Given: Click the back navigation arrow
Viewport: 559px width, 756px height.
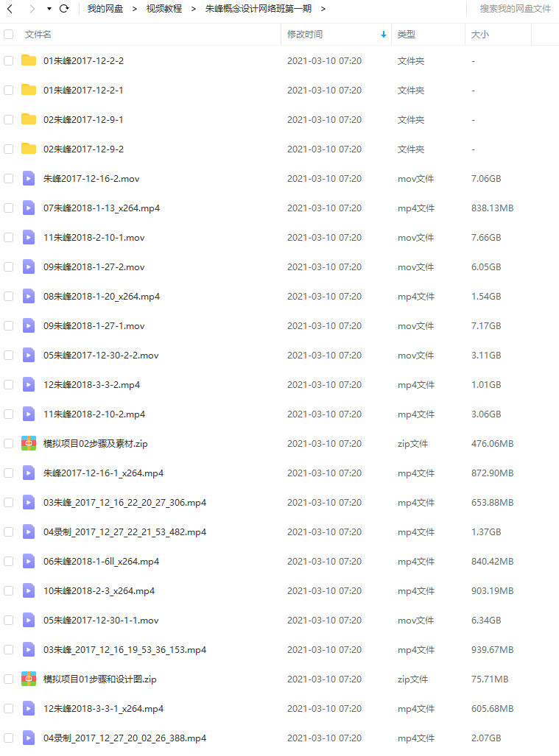Looking at the screenshot, I should (10, 9).
